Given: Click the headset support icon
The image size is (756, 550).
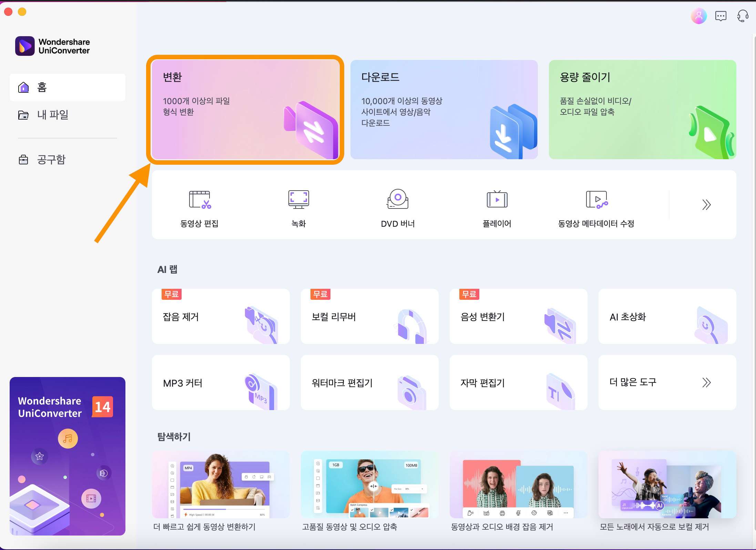Looking at the screenshot, I should pos(743,16).
